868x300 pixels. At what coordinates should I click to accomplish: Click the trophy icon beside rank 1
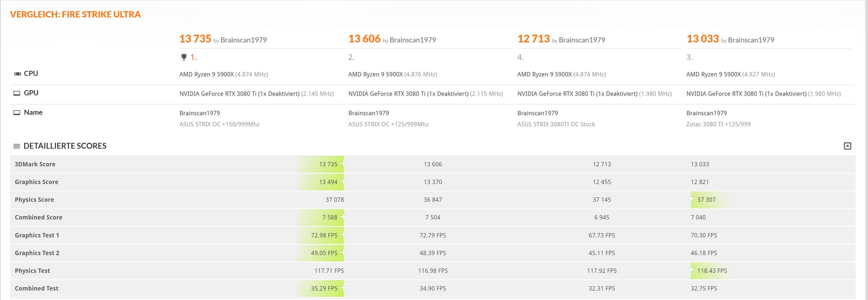[184, 57]
